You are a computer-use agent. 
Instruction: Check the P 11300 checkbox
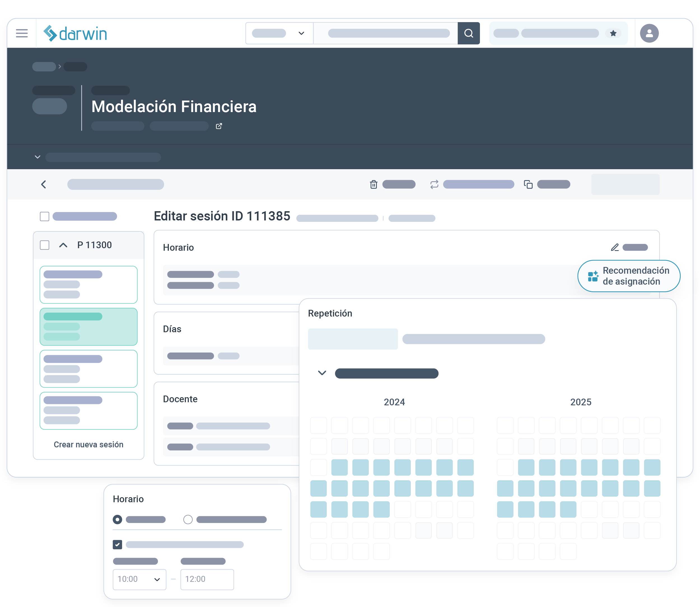click(x=44, y=245)
